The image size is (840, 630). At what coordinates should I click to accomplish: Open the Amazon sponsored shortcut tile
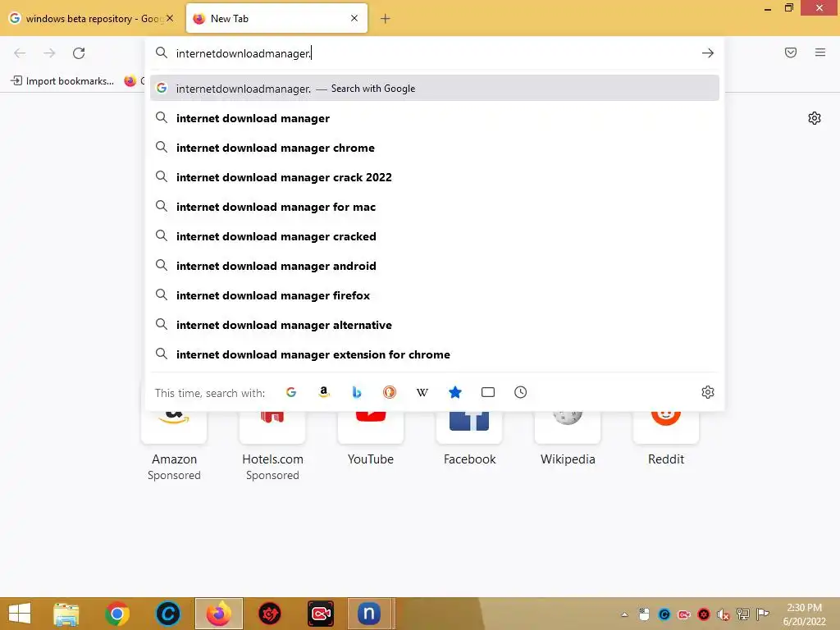174,445
